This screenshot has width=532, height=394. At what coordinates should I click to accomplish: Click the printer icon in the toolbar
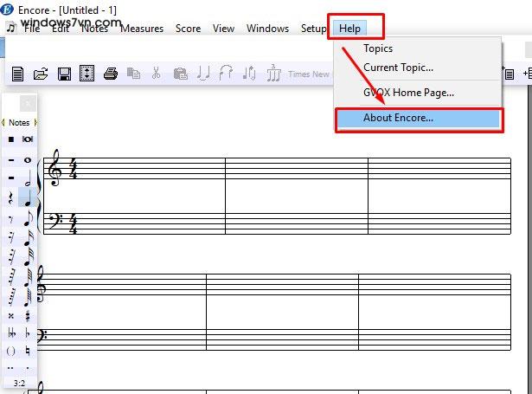click(x=110, y=74)
